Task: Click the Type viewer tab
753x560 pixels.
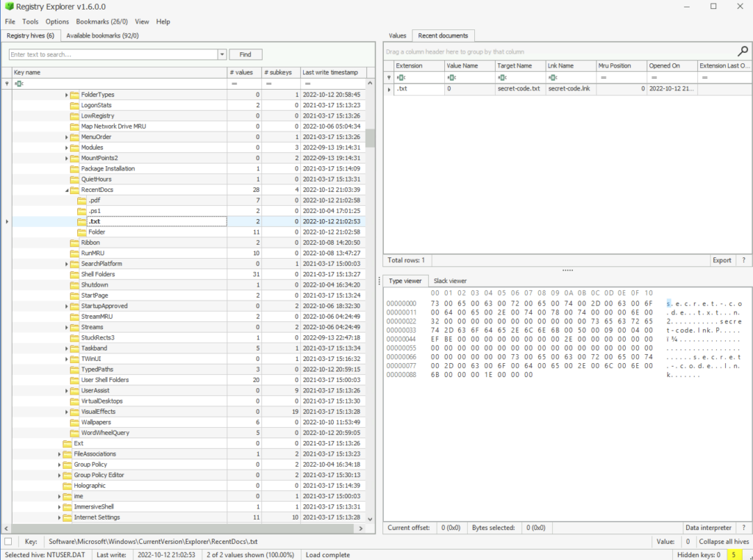Action: (405, 281)
